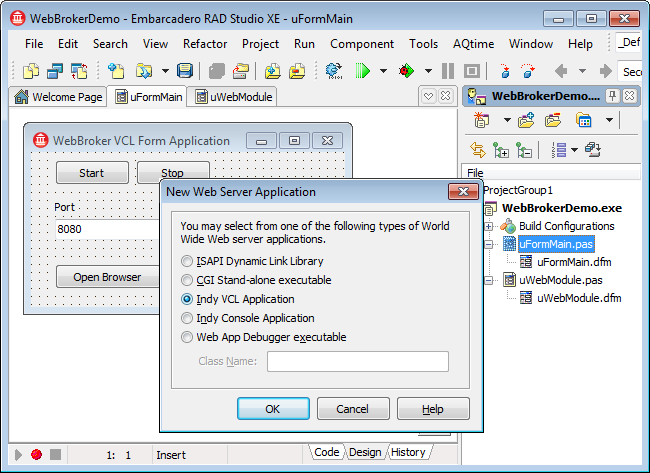Screen dimensions: 650x473
Task: Click the Toggle Form/Unit toolbar icon
Action: coord(79,71)
